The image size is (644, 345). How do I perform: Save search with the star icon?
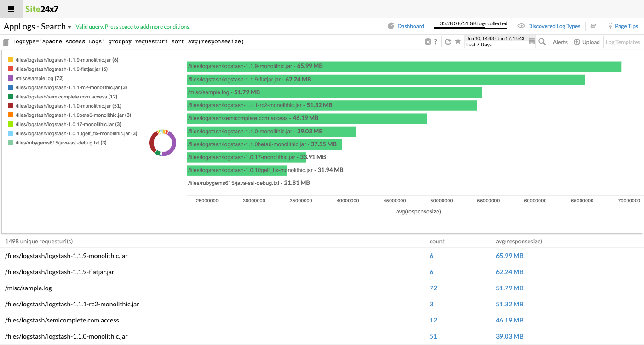tap(458, 41)
